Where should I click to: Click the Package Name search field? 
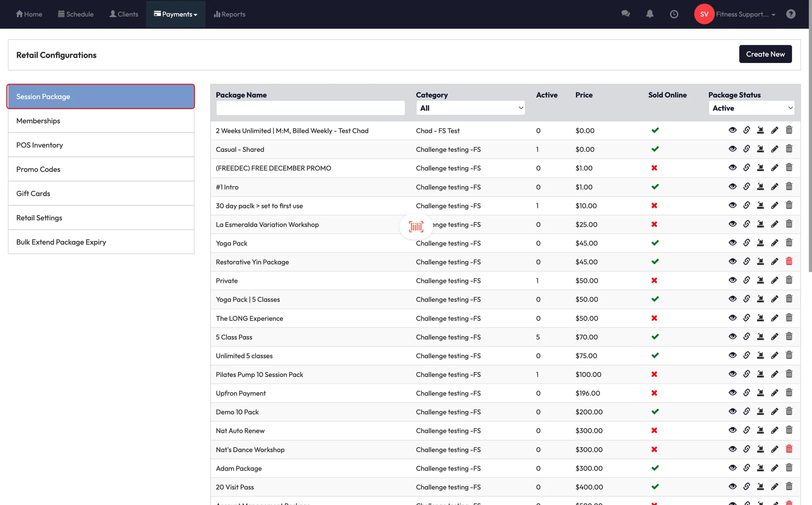click(x=310, y=108)
